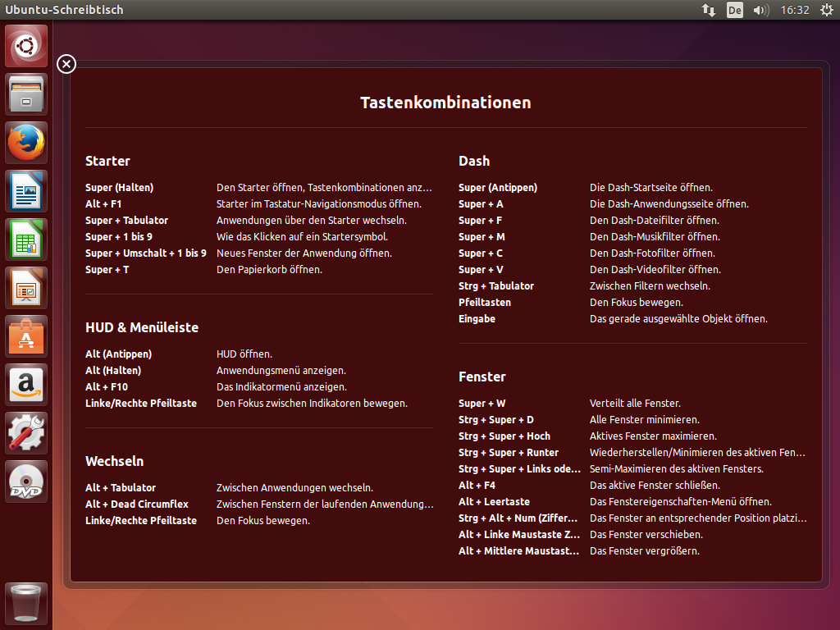
Task: Click 'Das Fenster vergrößern.' description
Action: click(x=645, y=551)
